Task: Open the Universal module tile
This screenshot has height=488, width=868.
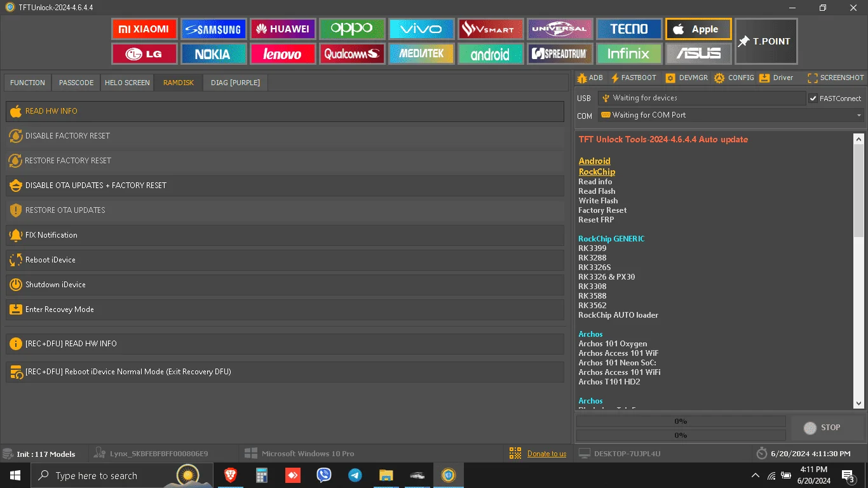Action: (560, 29)
